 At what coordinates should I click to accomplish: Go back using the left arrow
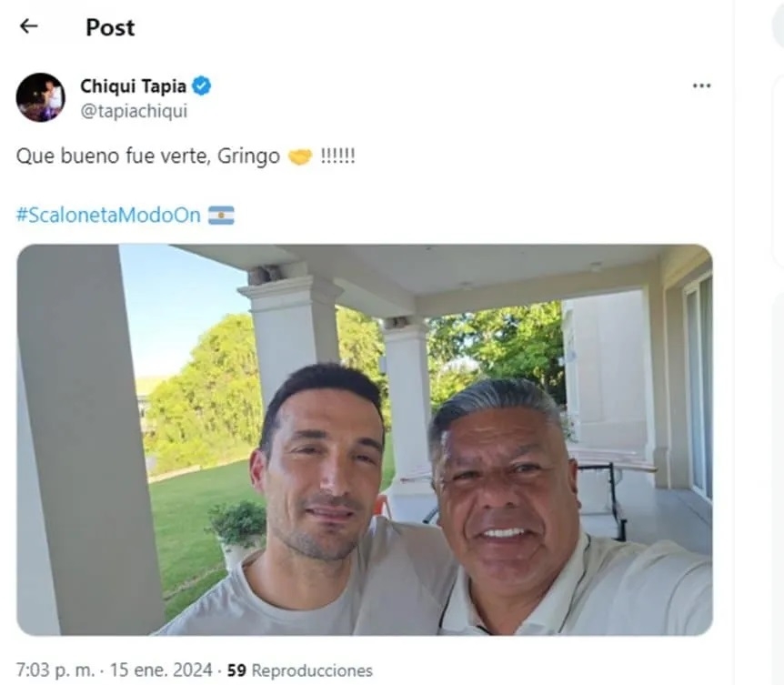28,26
